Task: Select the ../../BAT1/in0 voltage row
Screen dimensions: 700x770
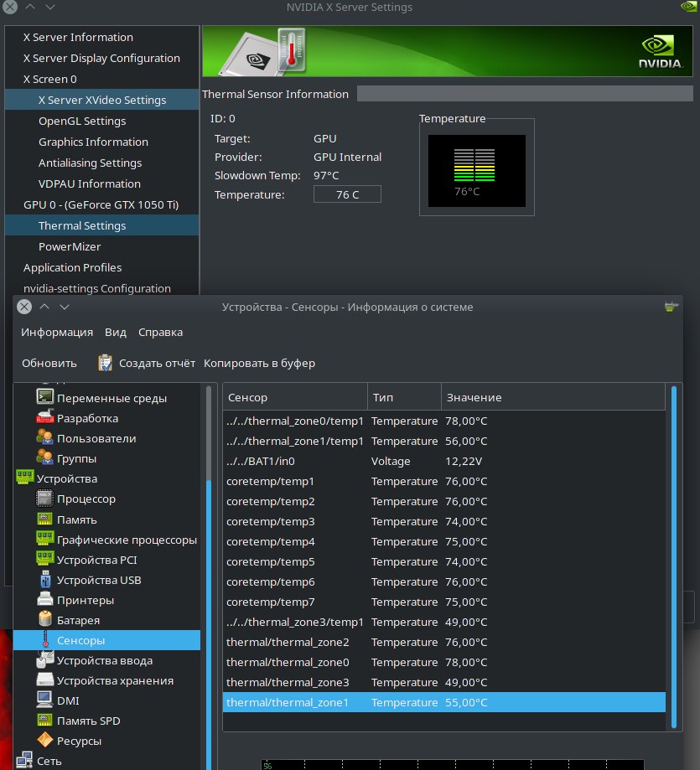Action: pyautogui.click(x=444, y=461)
